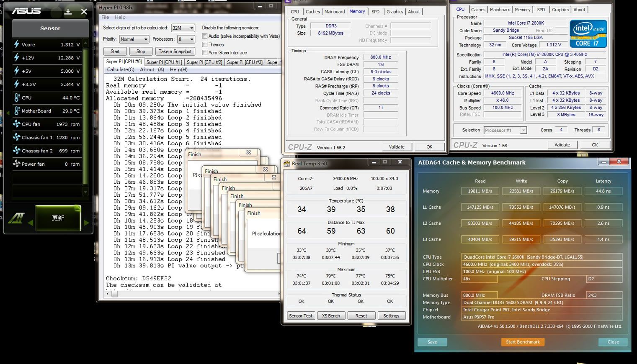Image resolution: width=637 pixels, height=364 pixels.
Task: Switch to Super PI [CPU #1] tab
Action: pyautogui.click(x=164, y=62)
